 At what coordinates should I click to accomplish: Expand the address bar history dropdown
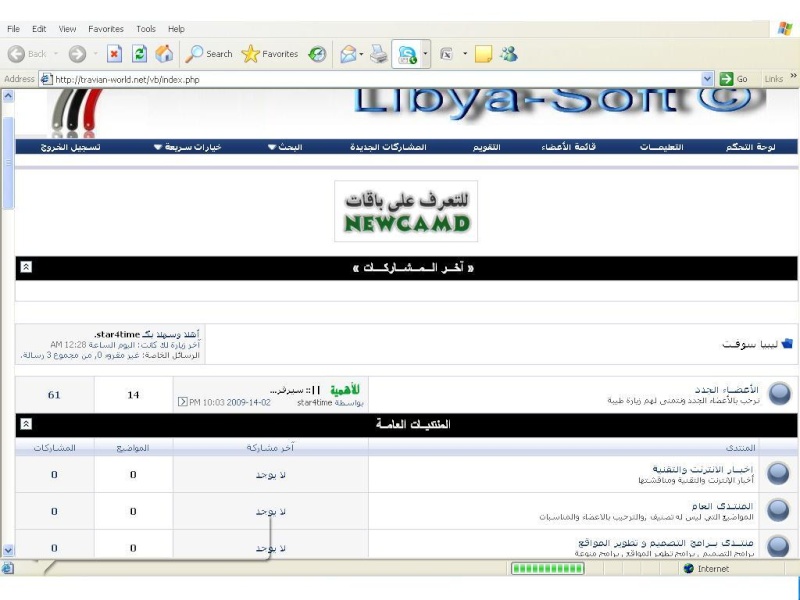pos(707,79)
